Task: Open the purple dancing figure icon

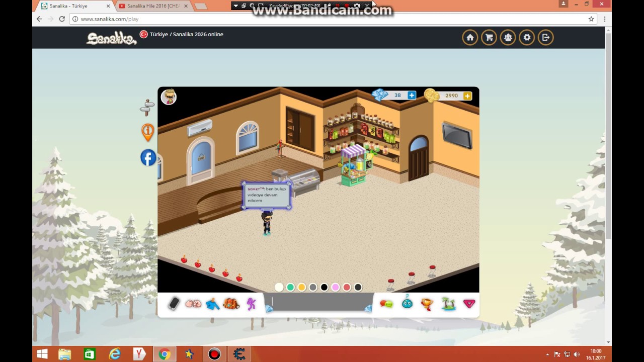Action: click(x=251, y=304)
